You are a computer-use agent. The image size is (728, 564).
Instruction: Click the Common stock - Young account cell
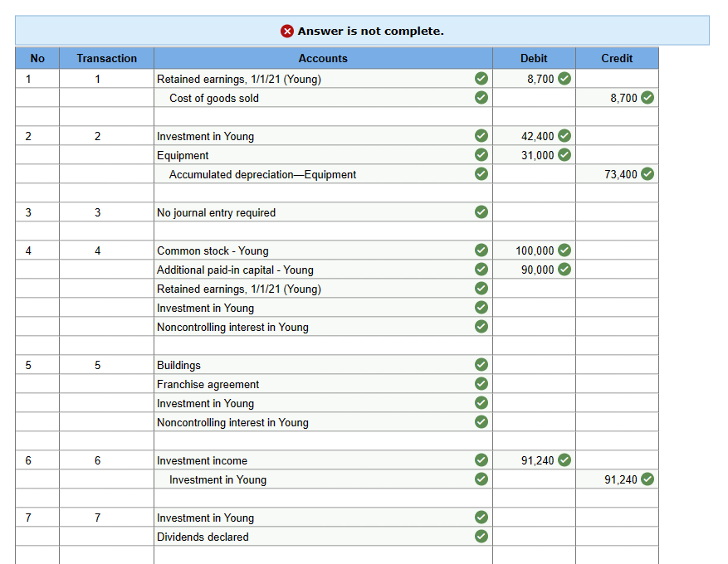[323, 250]
